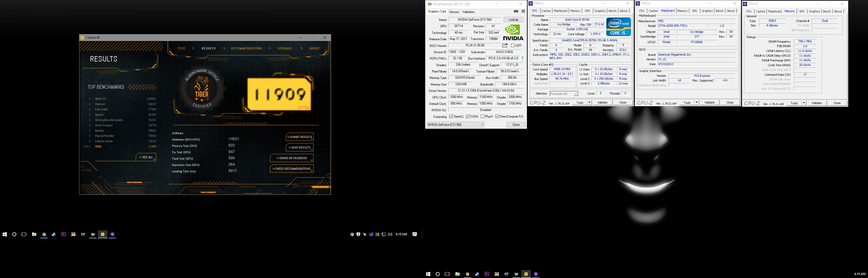Switch to the Sensors tab in GPU-Z
The image size is (868, 278).
pos(454,12)
